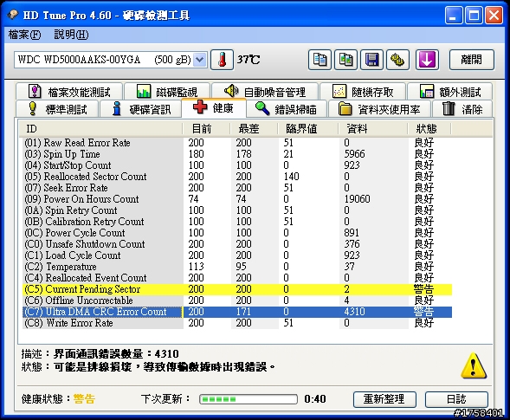Select the Reallocated Event Count row
510x420 pixels.
click(236, 278)
